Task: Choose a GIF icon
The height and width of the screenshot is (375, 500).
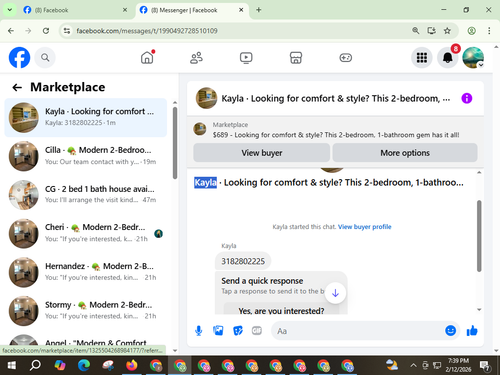Action: tap(257, 331)
